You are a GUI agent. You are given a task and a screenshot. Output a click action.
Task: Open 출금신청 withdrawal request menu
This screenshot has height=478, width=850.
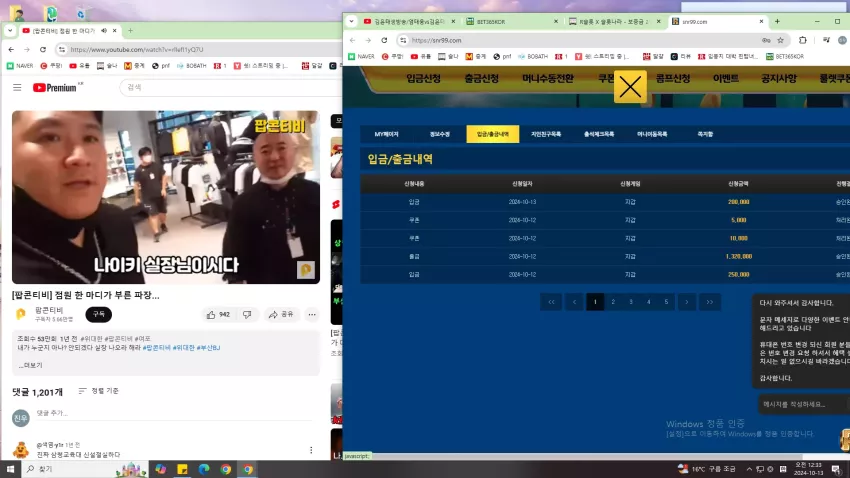[x=481, y=79]
